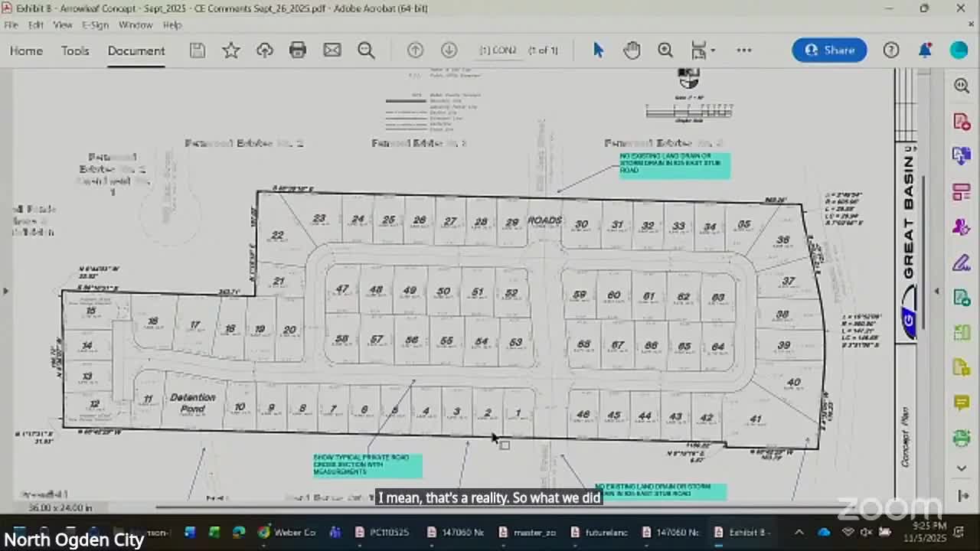The height and width of the screenshot is (551, 980).
Task: Click the blue Share button
Action: [829, 50]
